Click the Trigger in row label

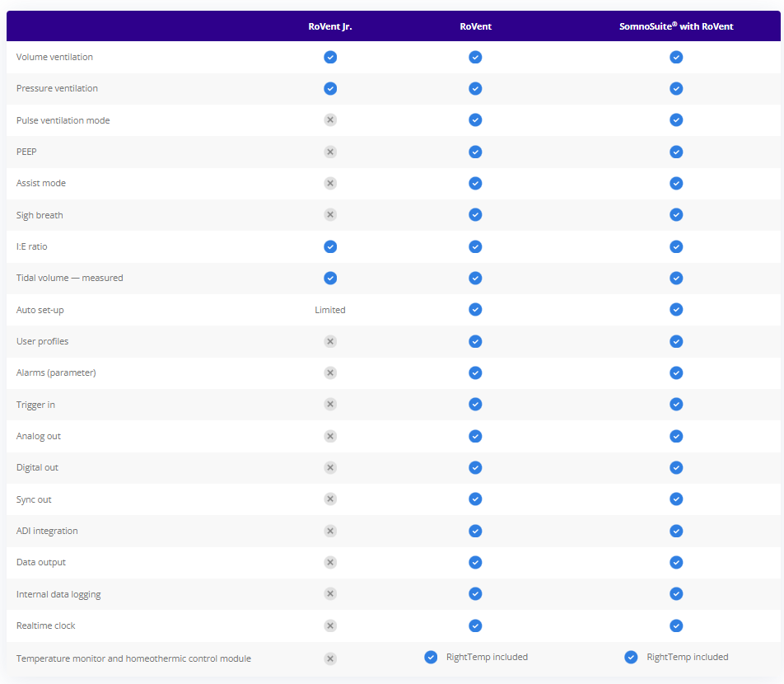click(35, 405)
